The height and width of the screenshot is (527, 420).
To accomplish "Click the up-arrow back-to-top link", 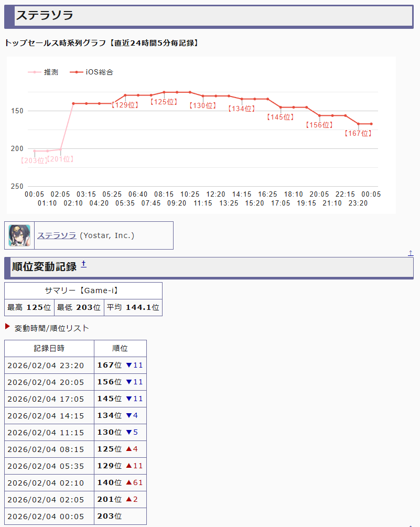I will tap(411, 253).
